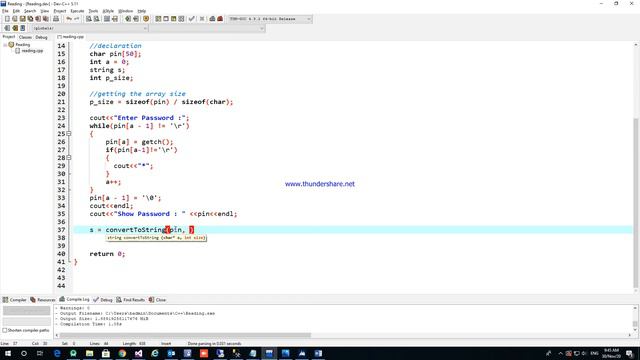Open the Search menu
This screenshot has width=640, height=360.
click(30, 11)
